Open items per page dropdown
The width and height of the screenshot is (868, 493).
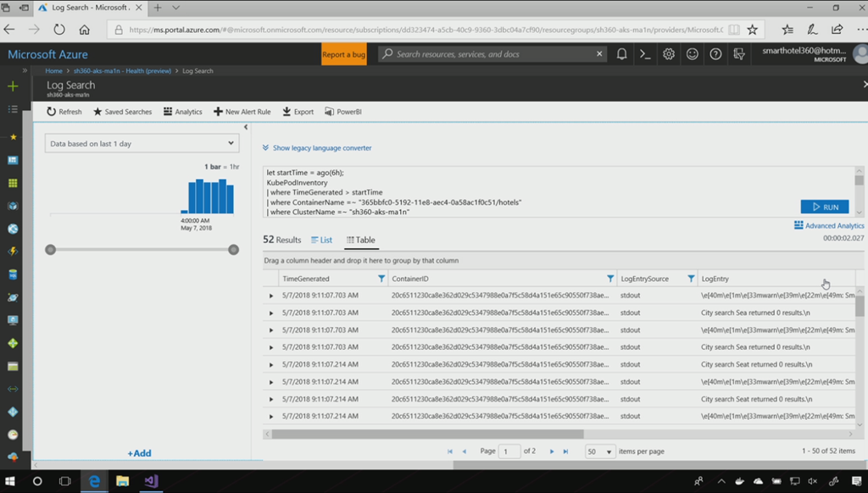(600, 451)
